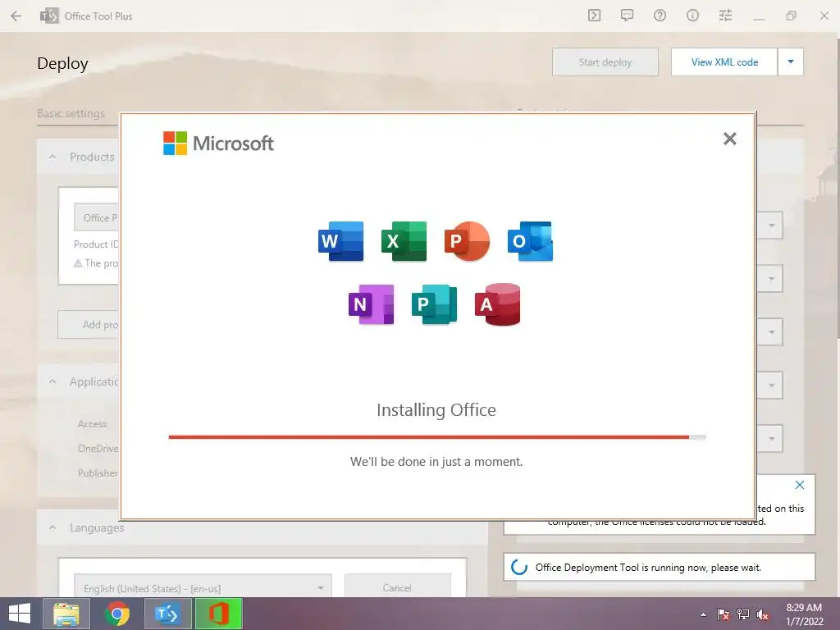The width and height of the screenshot is (840, 630).
Task: Click the OneNote icon in installer
Action: pos(372,304)
